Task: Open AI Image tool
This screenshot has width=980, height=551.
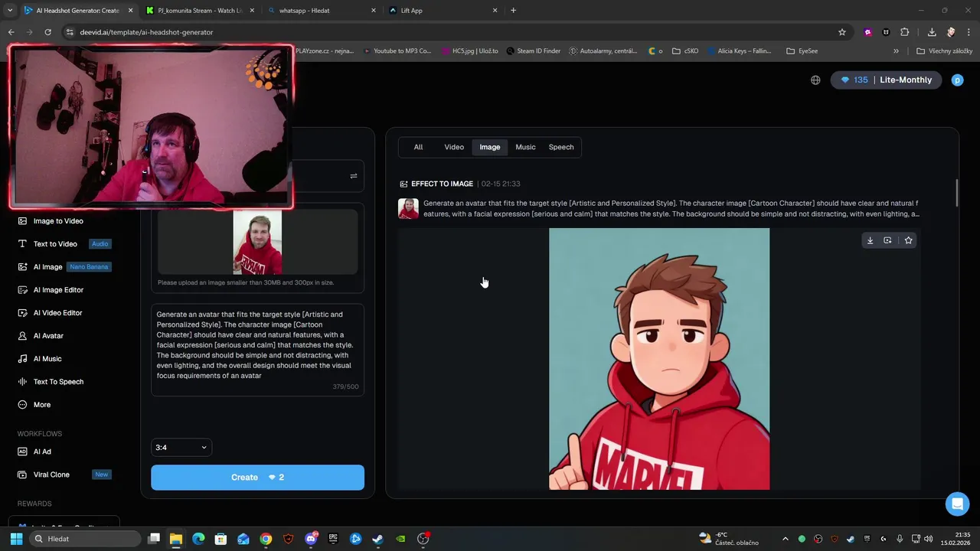Action: point(47,267)
